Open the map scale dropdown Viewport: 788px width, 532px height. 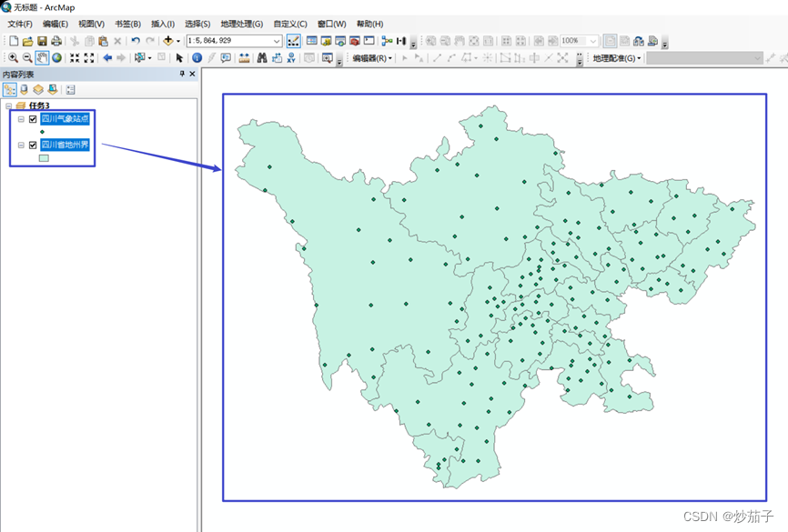277,41
